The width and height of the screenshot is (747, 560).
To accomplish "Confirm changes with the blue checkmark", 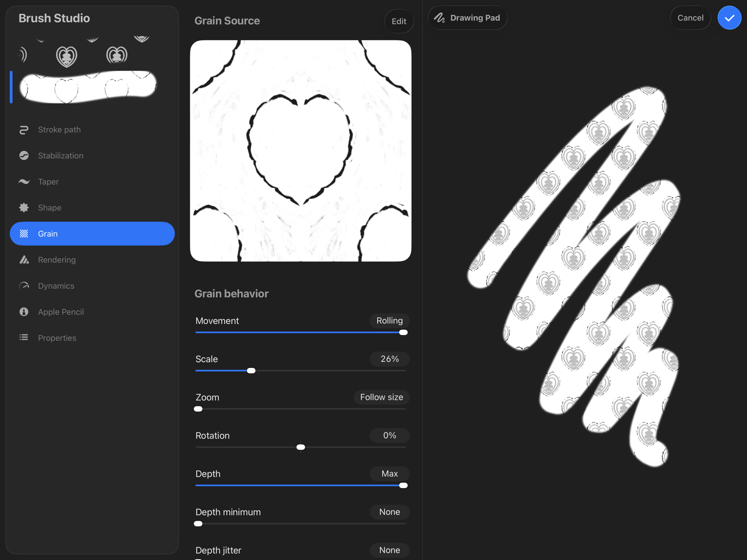I will (x=729, y=18).
